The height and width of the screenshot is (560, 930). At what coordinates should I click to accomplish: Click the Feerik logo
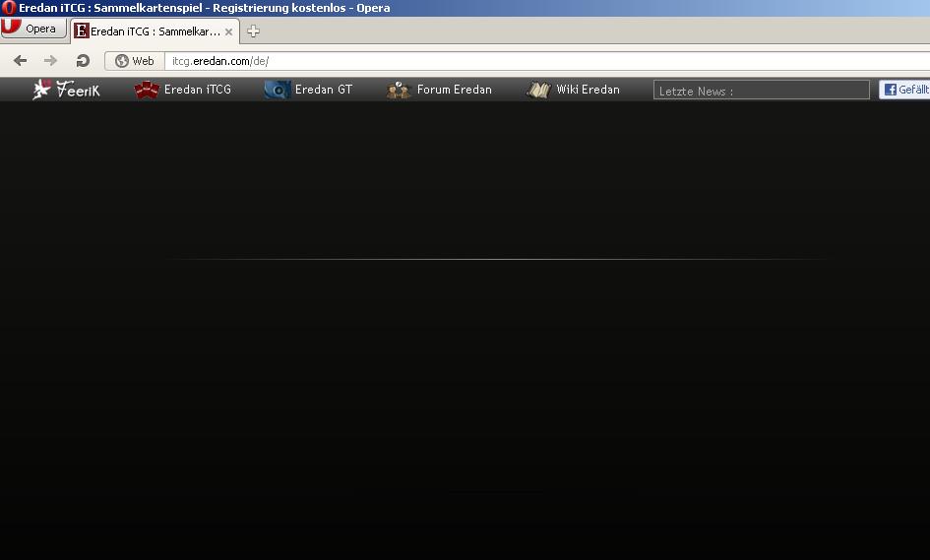(66, 90)
